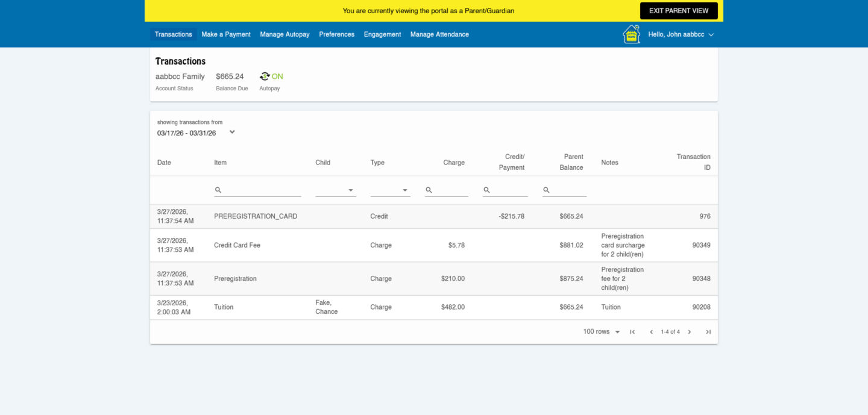Click the Autopay sync arrows icon
Screen dimensions: 868x415
click(x=265, y=76)
